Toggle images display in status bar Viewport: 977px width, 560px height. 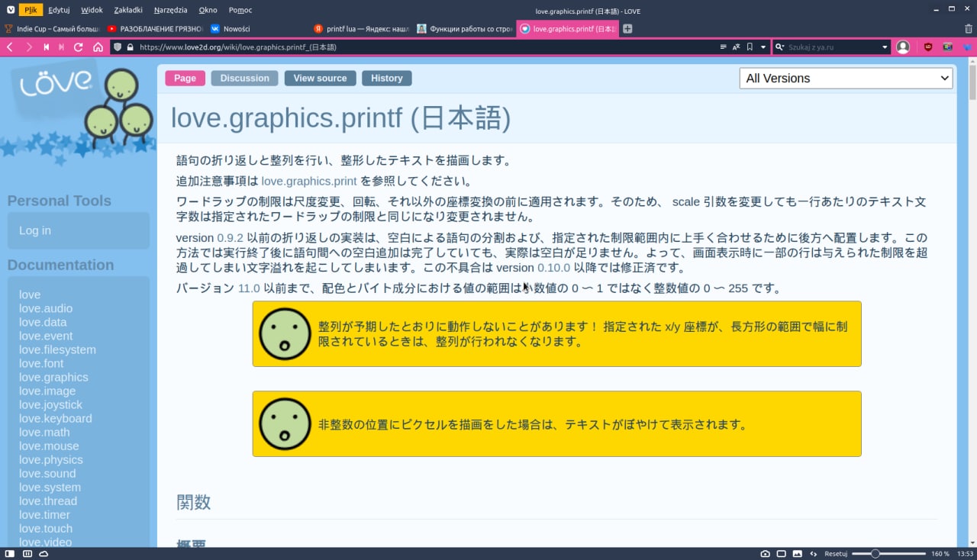tap(798, 554)
